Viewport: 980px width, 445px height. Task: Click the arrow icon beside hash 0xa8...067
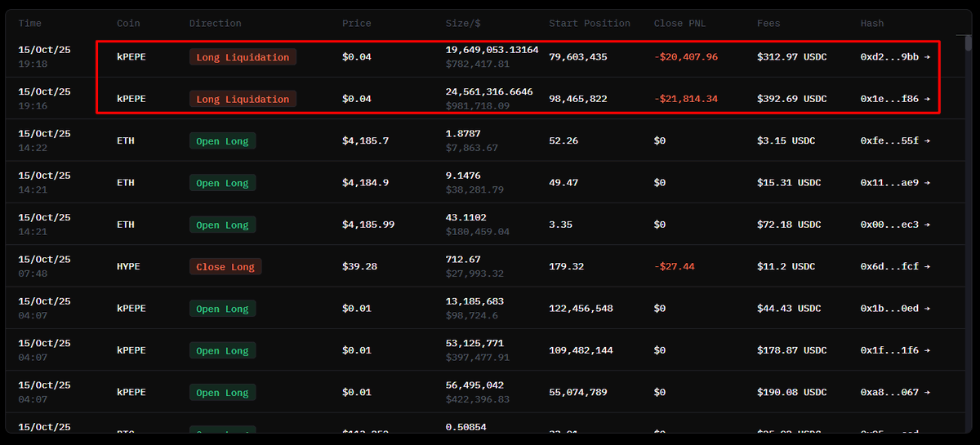coord(927,392)
